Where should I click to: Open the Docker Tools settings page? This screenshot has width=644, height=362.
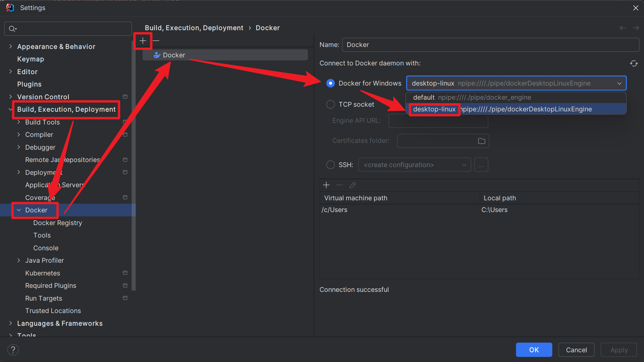click(42, 235)
